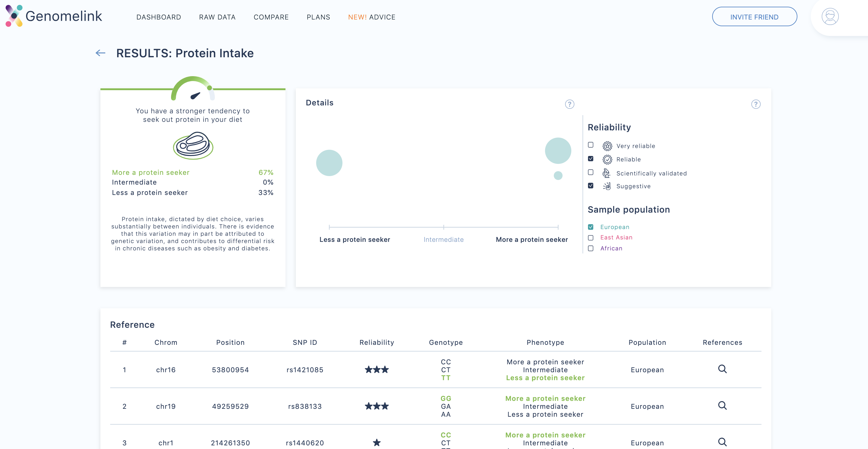Click SNP ID rs1440620
This screenshot has width=868, height=449.
click(x=305, y=443)
